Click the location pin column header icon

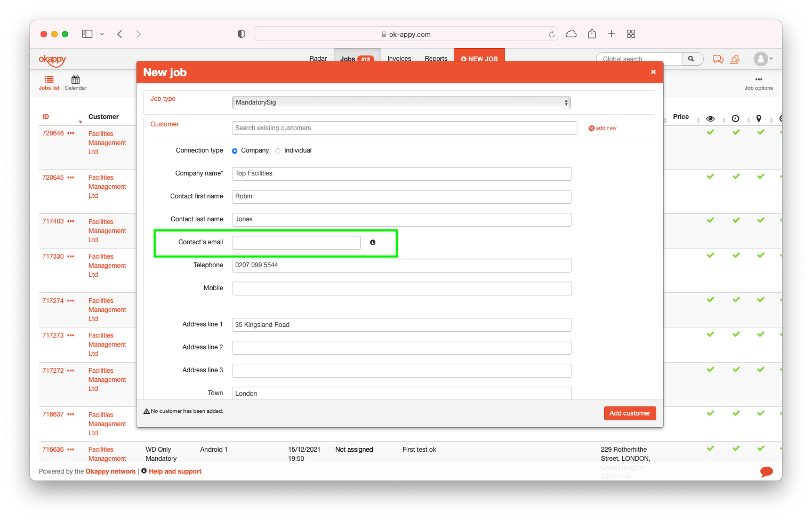click(759, 118)
